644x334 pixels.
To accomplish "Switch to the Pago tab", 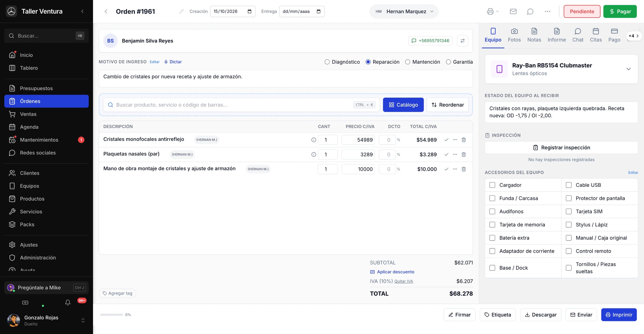I will [x=614, y=35].
